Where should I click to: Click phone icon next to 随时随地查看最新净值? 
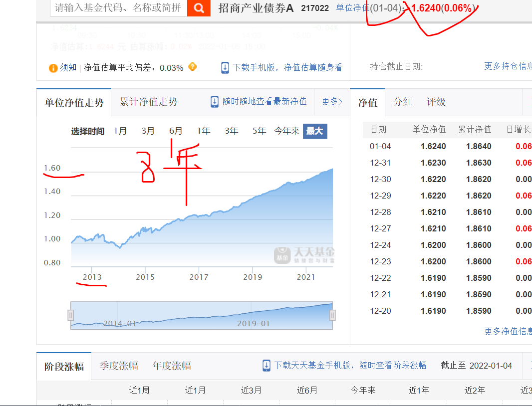pos(215,102)
